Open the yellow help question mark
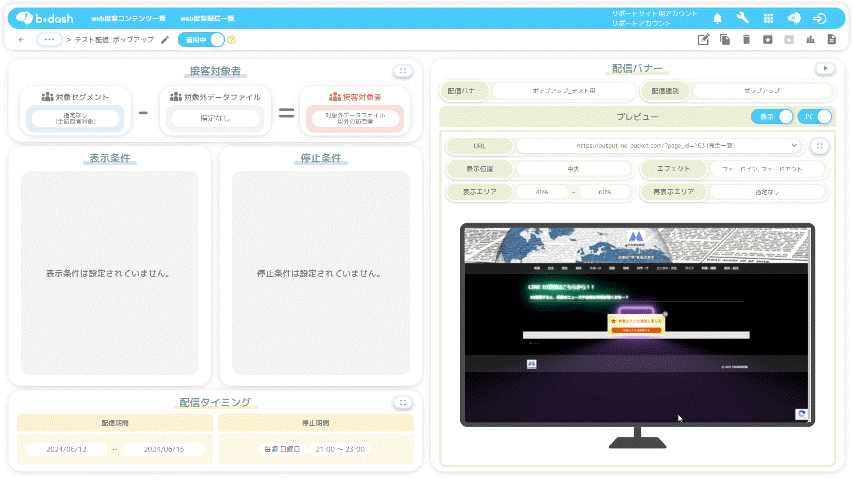This screenshot has width=853, height=480. (231, 40)
